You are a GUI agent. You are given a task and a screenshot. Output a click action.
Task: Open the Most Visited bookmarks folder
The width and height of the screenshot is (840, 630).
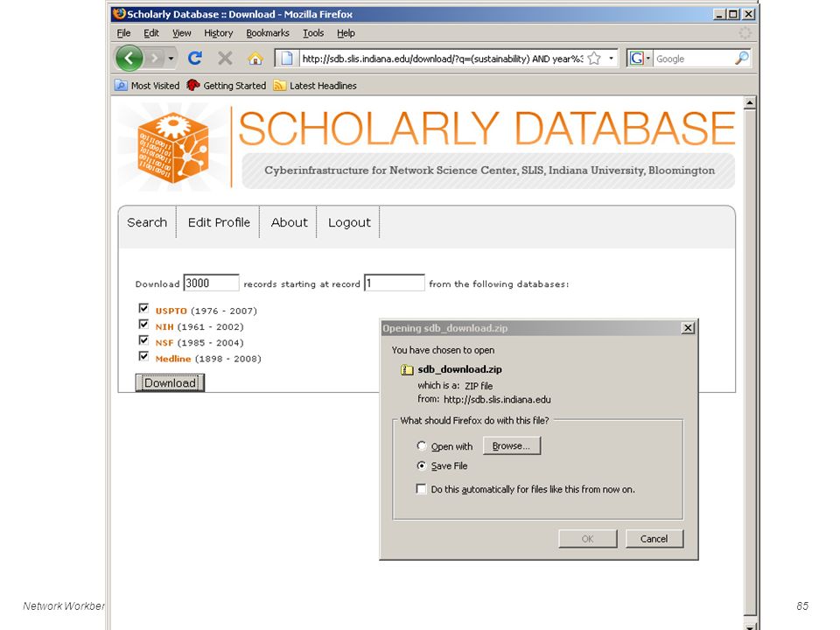147,86
